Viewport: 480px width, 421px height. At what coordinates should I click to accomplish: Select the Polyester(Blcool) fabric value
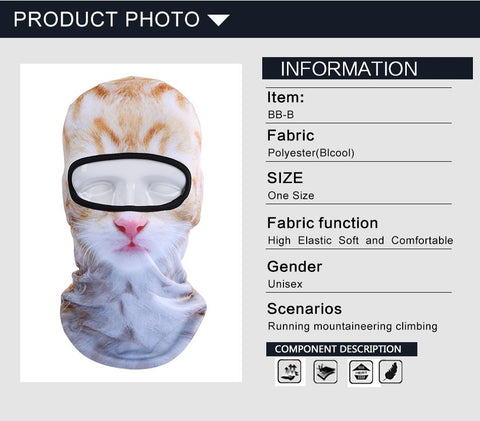(311, 153)
